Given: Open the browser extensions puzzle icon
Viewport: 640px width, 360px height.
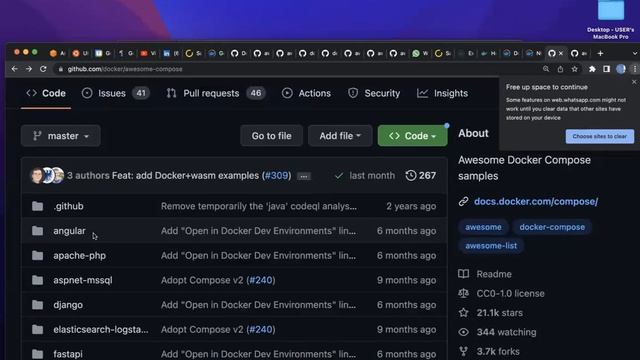Looking at the screenshot, I should (592, 69).
